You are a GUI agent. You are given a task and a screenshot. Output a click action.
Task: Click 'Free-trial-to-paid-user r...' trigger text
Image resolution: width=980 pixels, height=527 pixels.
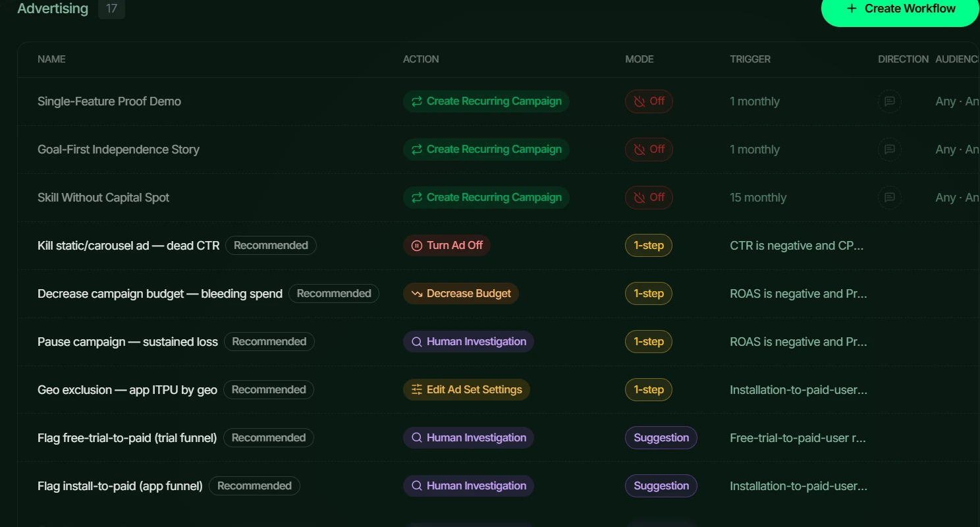pos(798,438)
